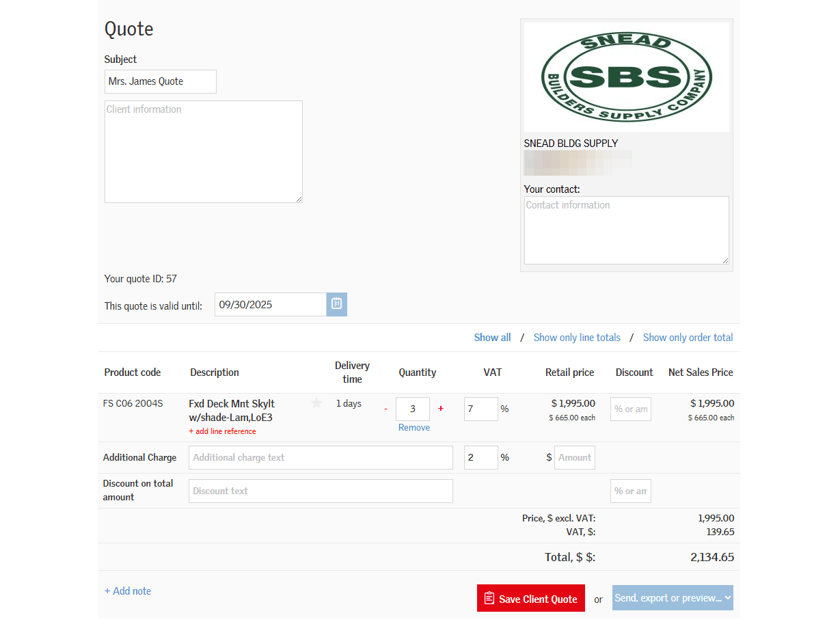Remove the skylight line item
This screenshot has height=637, width=840.
click(414, 428)
